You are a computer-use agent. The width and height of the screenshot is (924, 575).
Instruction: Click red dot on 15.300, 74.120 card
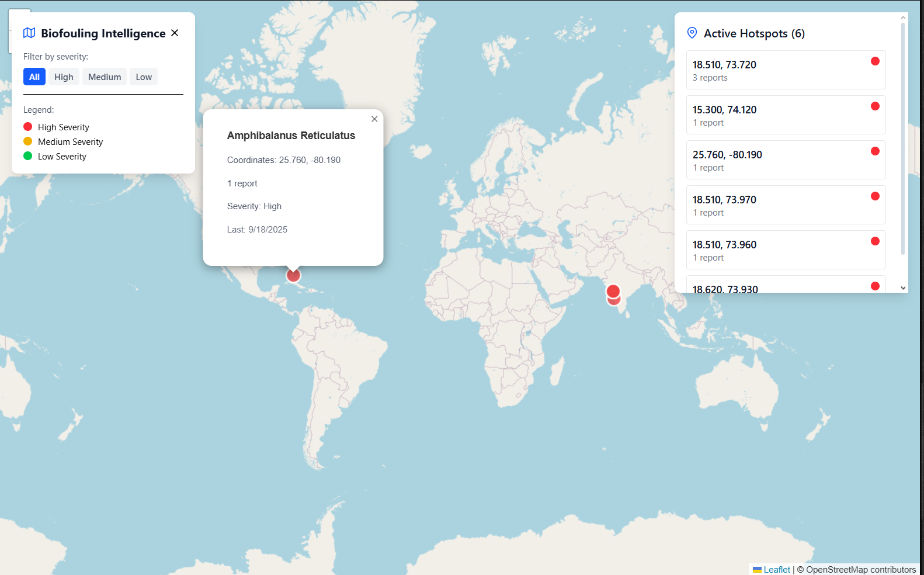875,106
